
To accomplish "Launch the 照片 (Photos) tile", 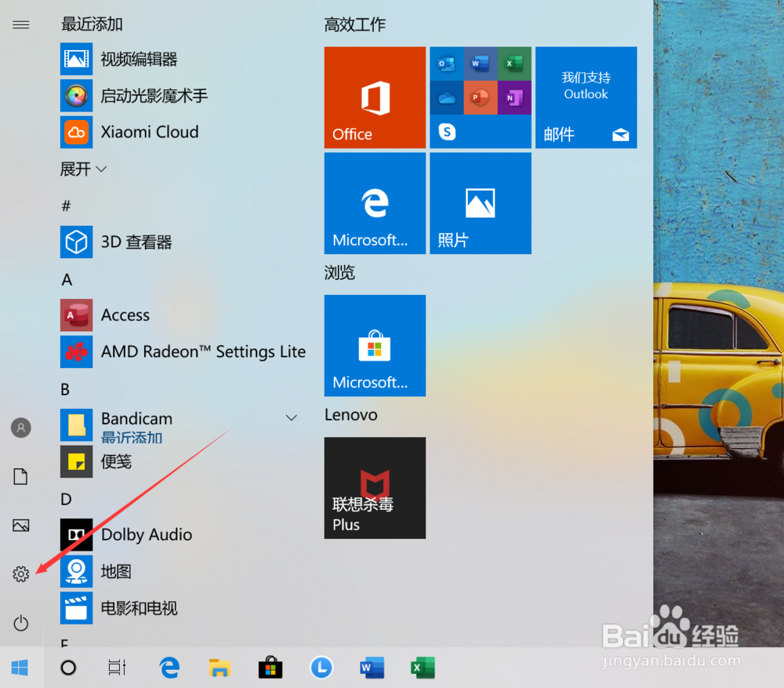I will [480, 203].
